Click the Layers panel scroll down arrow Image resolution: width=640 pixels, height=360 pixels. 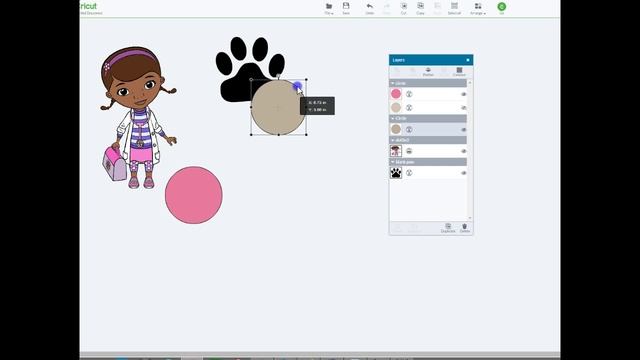coord(469,218)
